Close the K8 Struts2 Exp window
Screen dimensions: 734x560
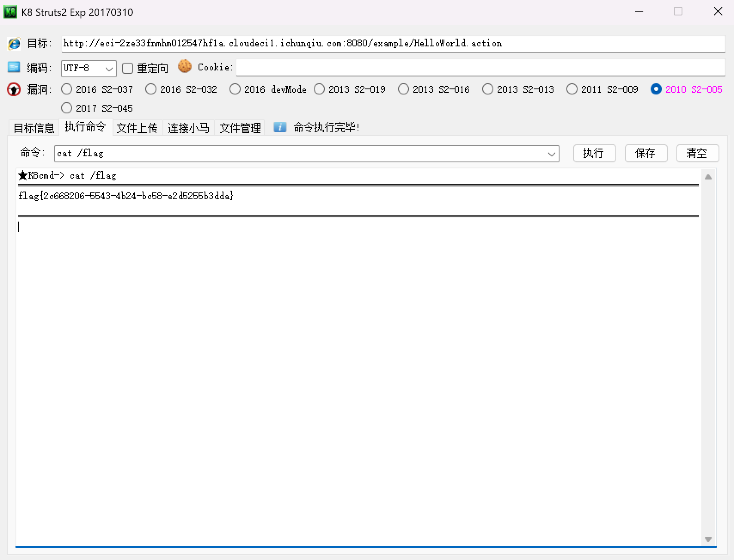(718, 12)
